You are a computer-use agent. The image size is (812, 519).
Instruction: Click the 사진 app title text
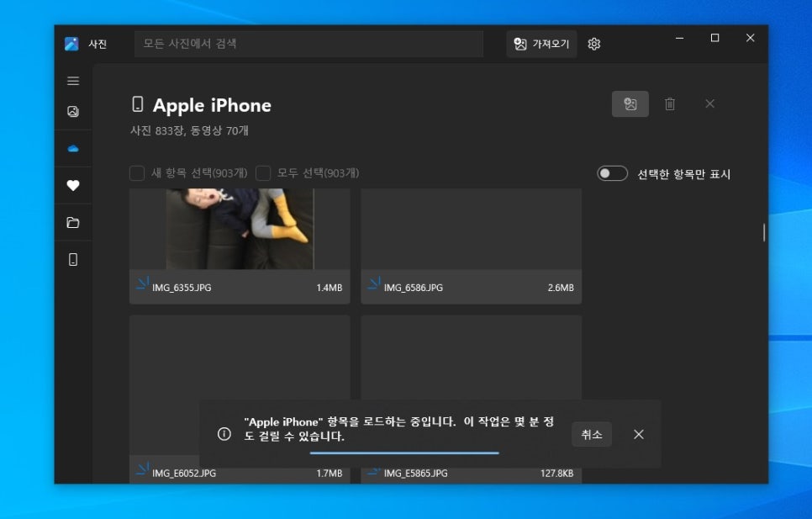pyautogui.click(x=98, y=44)
